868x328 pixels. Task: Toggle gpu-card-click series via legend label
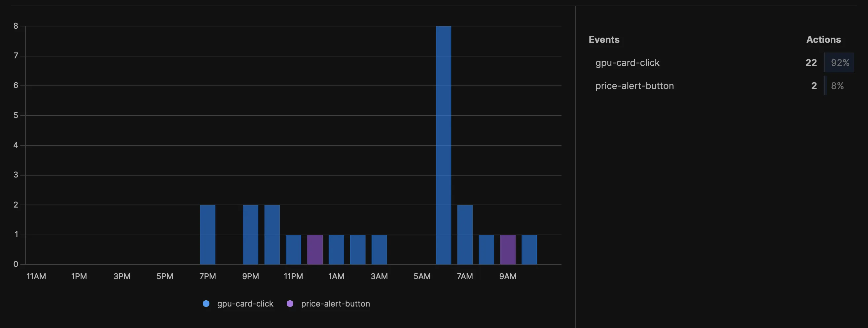click(245, 304)
